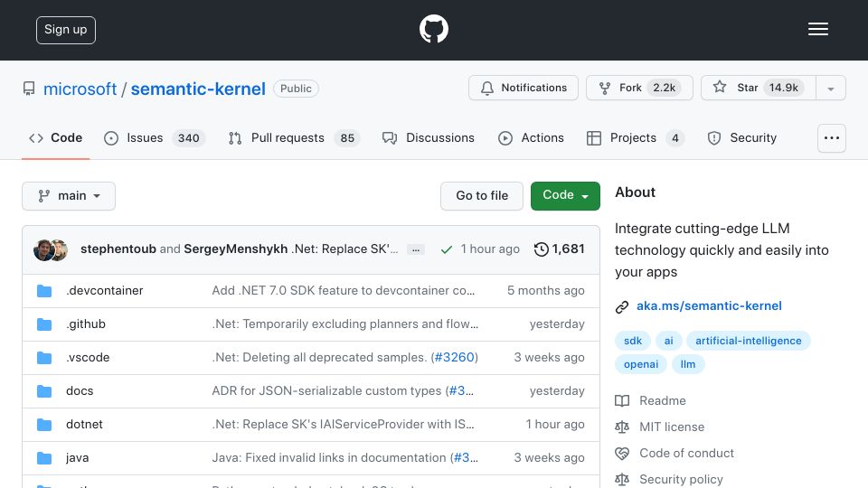Expand the green Code dropdown

pyautogui.click(x=565, y=196)
